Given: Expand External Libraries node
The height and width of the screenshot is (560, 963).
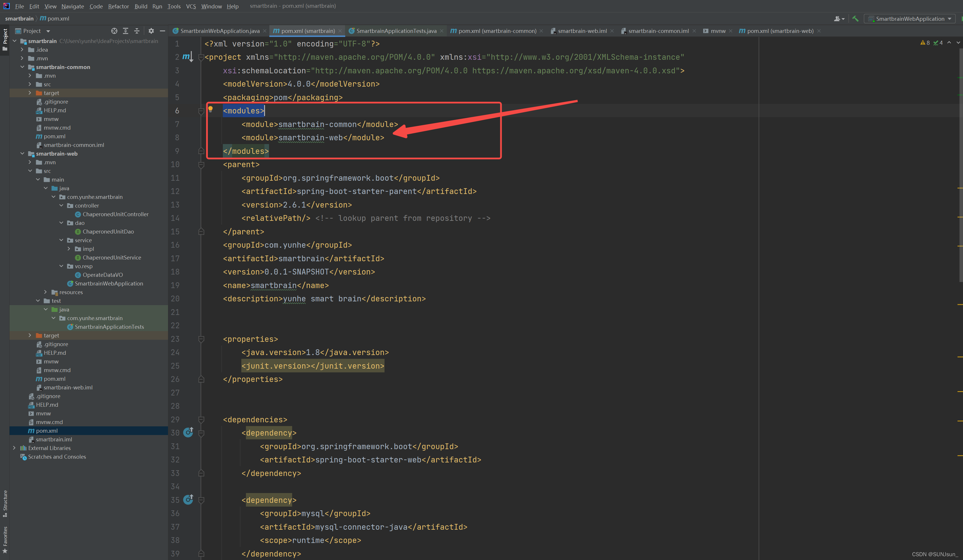Looking at the screenshot, I should [14, 448].
